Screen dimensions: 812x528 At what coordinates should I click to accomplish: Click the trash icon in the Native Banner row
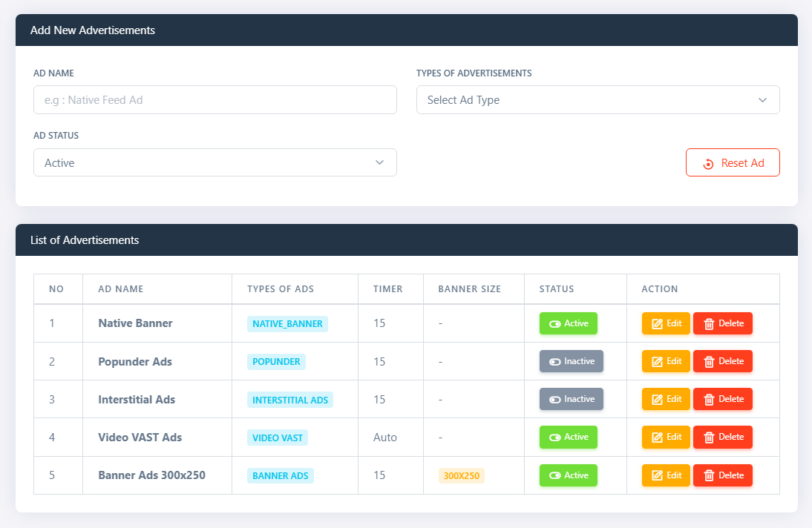pyautogui.click(x=709, y=324)
